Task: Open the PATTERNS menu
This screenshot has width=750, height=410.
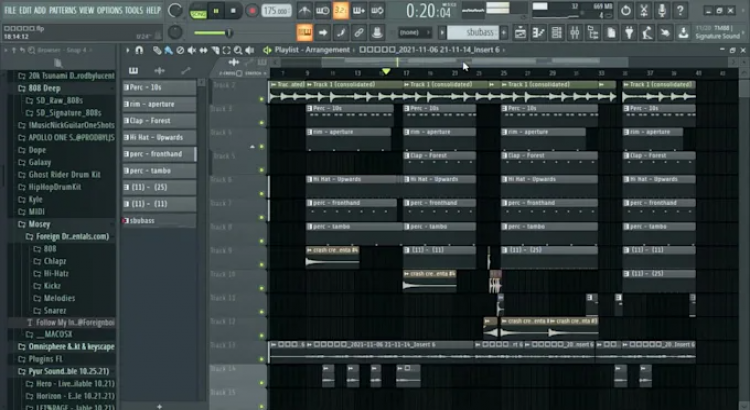Action: pyautogui.click(x=62, y=10)
